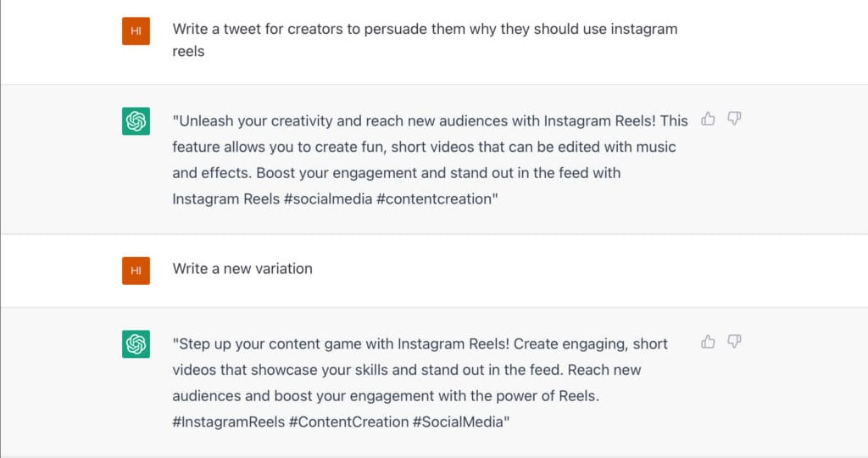This screenshot has width=868, height=458.
Task: Select the ChatGPT logo beside the "Step up" reply
Action: click(136, 343)
